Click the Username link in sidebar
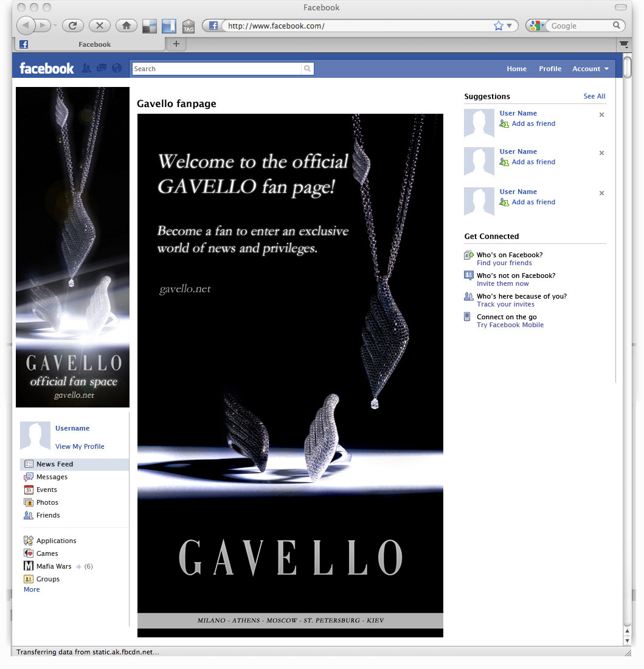 coord(72,428)
